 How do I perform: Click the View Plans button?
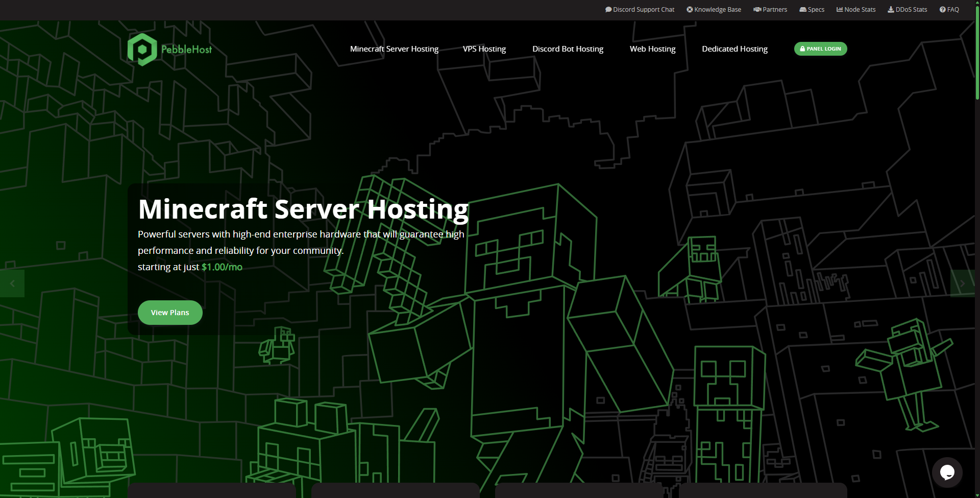point(170,313)
